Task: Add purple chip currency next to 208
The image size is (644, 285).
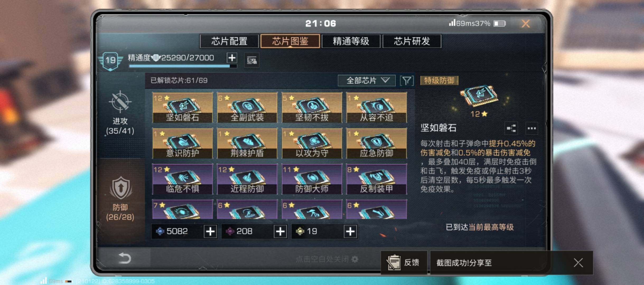Action: [x=280, y=231]
